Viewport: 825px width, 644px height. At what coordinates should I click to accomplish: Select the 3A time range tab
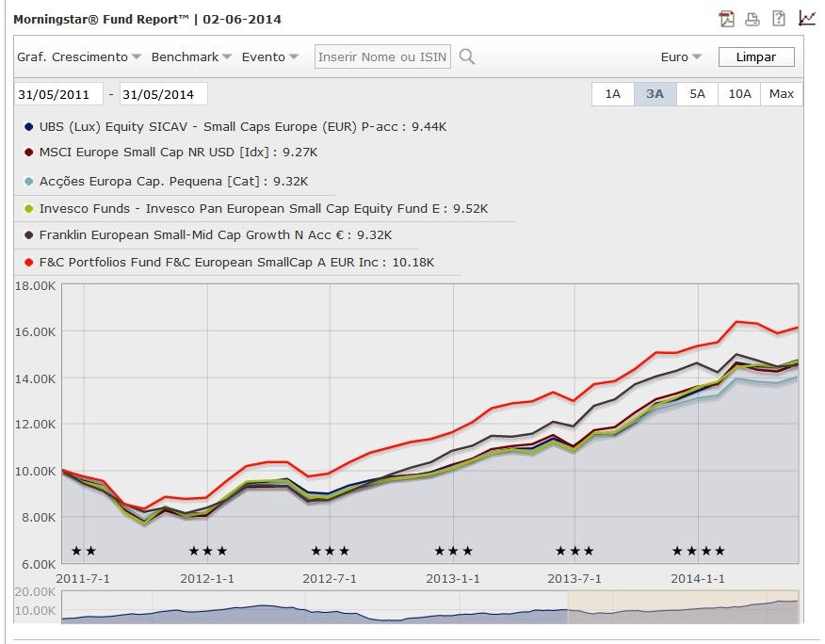coord(655,94)
